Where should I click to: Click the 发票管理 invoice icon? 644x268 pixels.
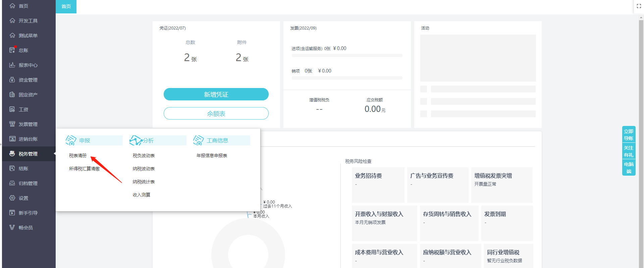[12, 124]
